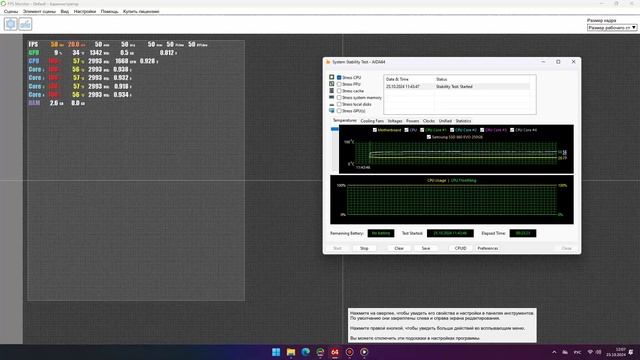Open the Элемент сцены menu

click(39, 11)
